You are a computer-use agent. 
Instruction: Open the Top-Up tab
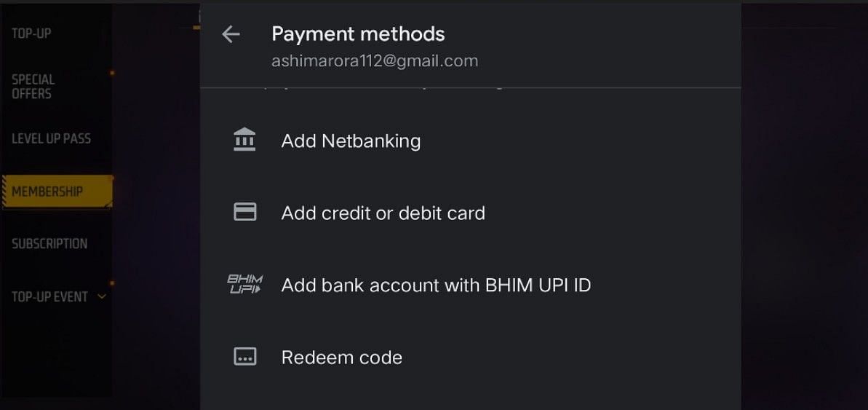[31, 33]
